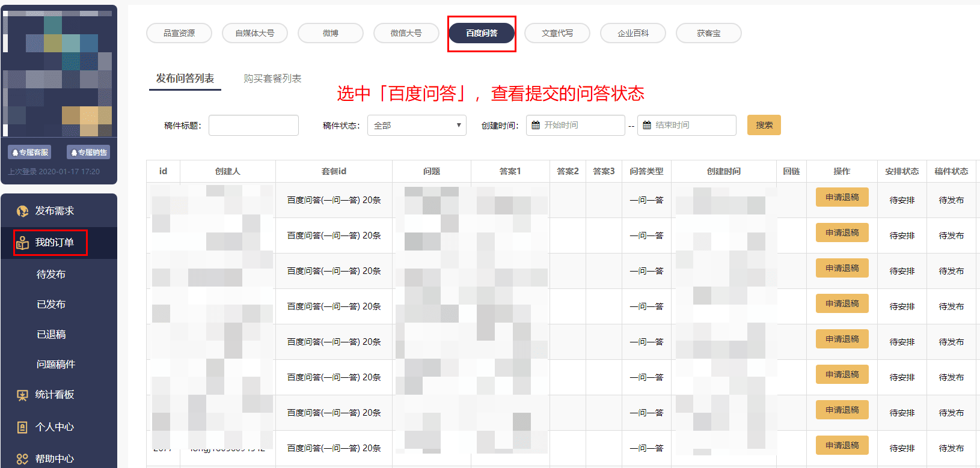Expand the 稿件状态 dropdown
This screenshot has height=468, width=980.
pyautogui.click(x=416, y=125)
